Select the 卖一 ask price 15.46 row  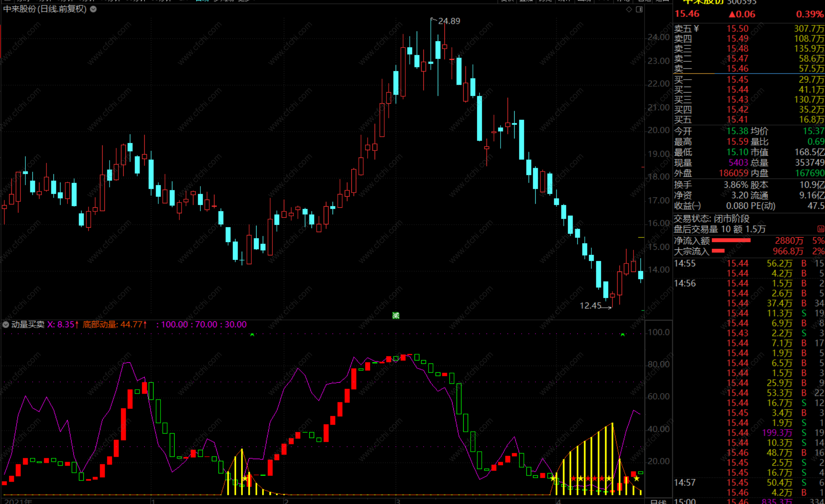click(737, 69)
